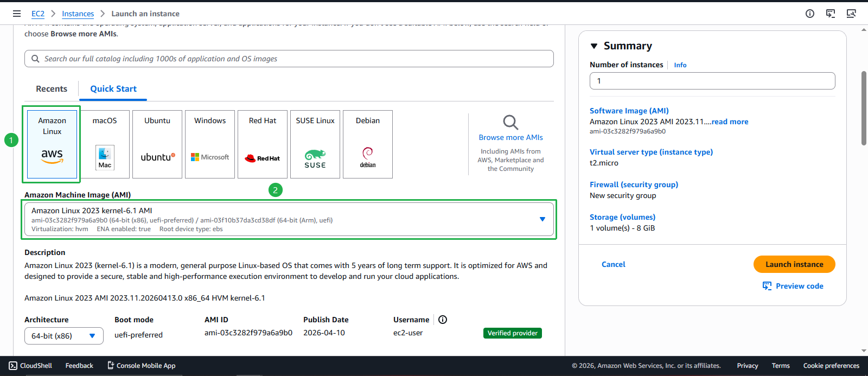Click the Preview code icon
The width and height of the screenshot is (868, 376).
[767, 286]
